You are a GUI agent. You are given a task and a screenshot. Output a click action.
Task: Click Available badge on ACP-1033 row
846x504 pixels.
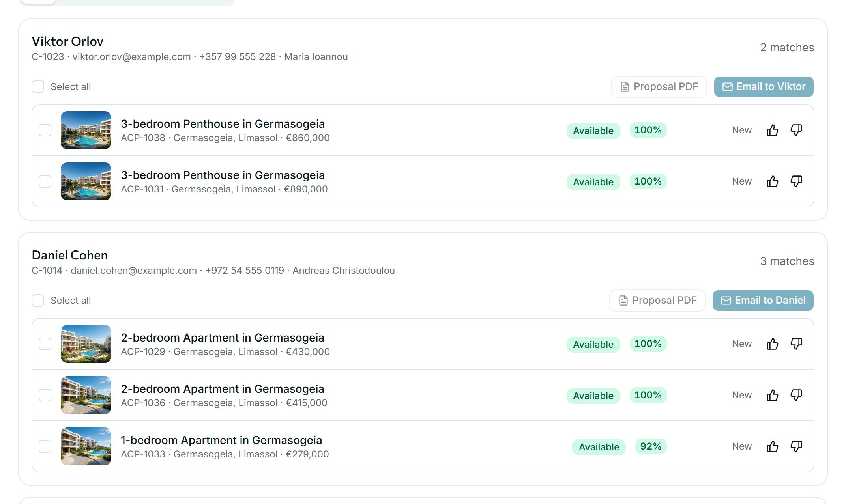[x=599, y=447]
